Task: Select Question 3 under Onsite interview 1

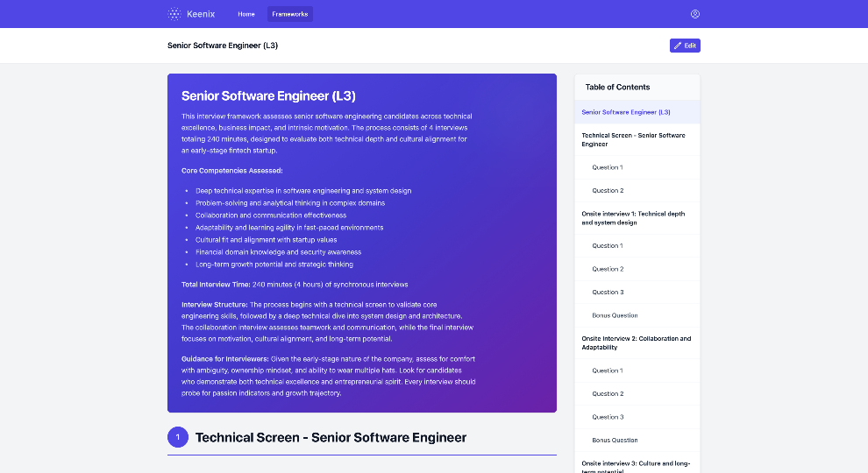Action: [x=607, y=293]
